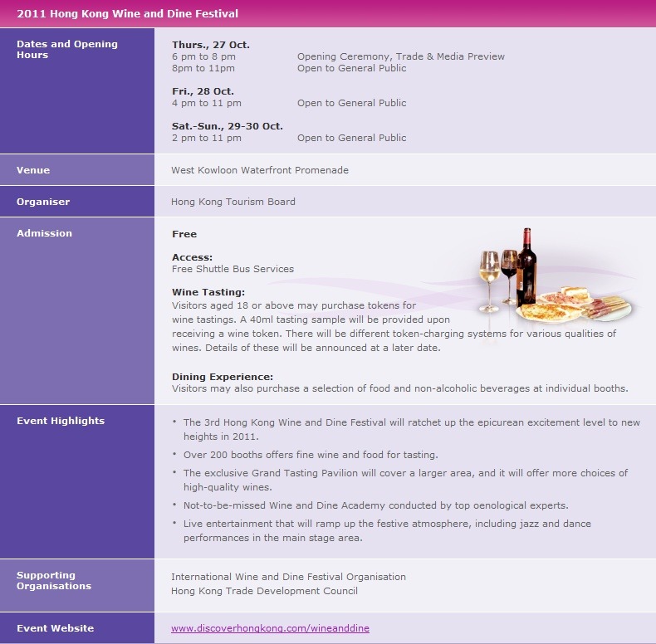The height and width of the screenshot is (644, 656).
Task: Click the 'Access:' heading
Action: [x=192, y=257]
